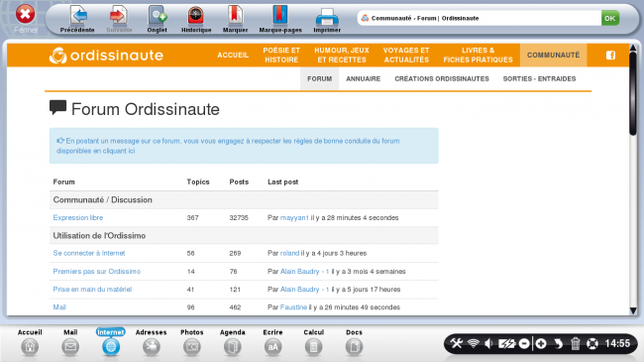The image size is (644, 362).
Task: Open the Facebook icon in orange header
Action: point(610,56)
